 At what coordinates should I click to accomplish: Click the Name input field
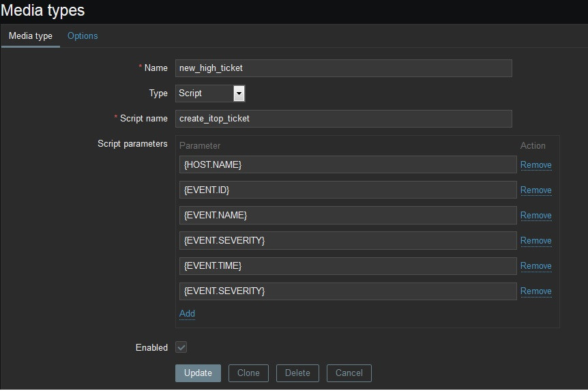point(343,68)
